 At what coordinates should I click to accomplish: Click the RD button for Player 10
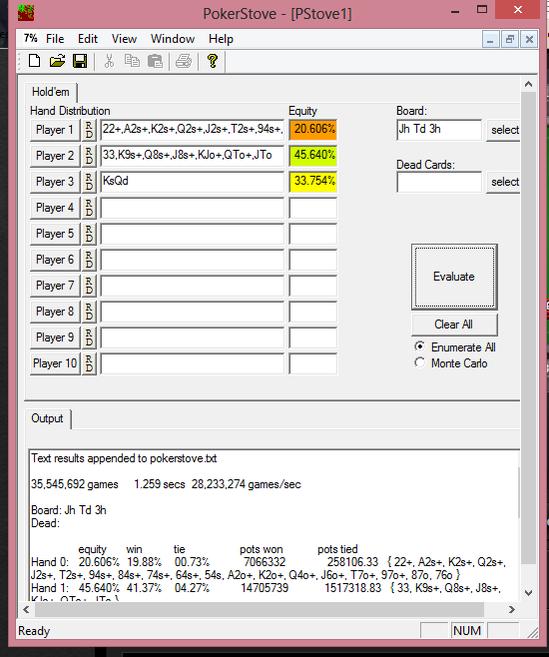(x=89, y=364)
